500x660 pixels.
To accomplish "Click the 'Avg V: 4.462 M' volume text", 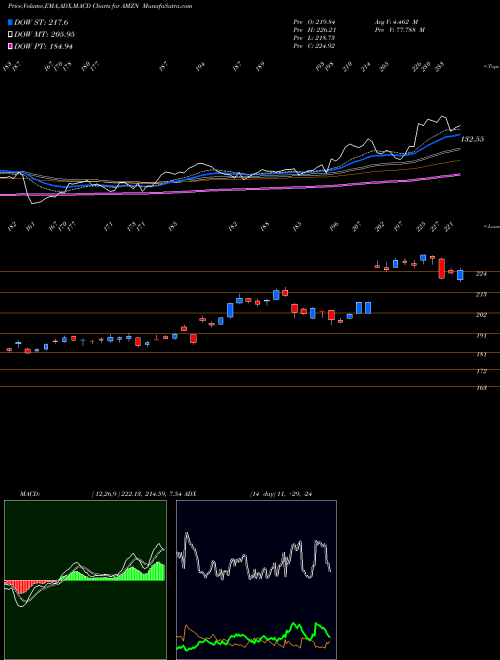I will click(395, 22).
